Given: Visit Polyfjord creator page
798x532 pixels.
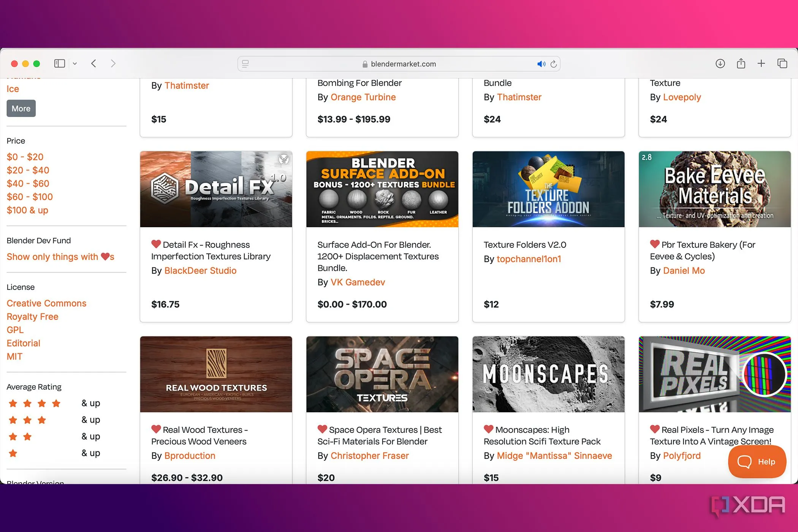Looking at the screenshot, I should pyautogui.click(x=682, y=456).
